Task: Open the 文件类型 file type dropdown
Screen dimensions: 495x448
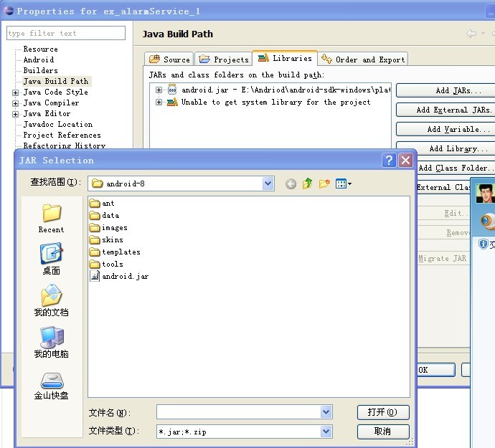Action: 326,432
